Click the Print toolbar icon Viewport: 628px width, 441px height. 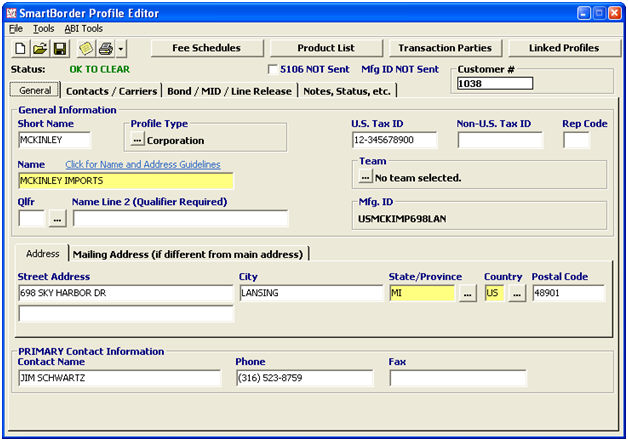tap(105, 48)
